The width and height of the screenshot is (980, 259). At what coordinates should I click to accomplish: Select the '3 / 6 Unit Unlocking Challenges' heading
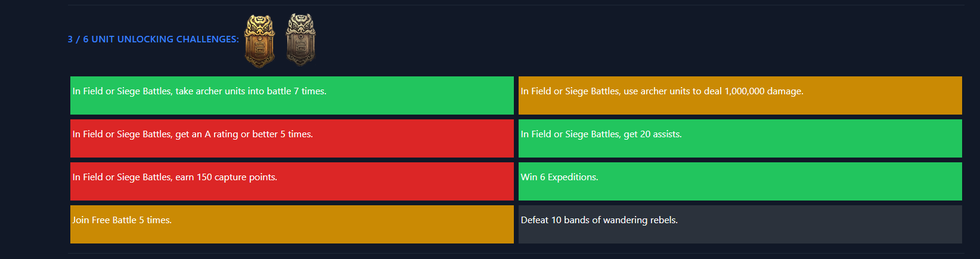(153, 39)
